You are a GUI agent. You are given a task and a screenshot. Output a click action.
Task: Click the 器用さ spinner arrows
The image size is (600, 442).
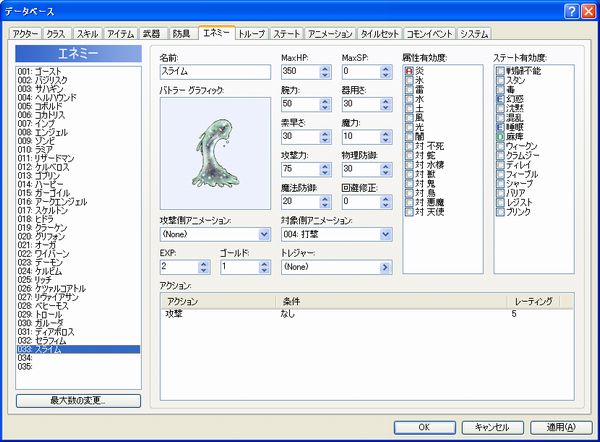(385, 104)
